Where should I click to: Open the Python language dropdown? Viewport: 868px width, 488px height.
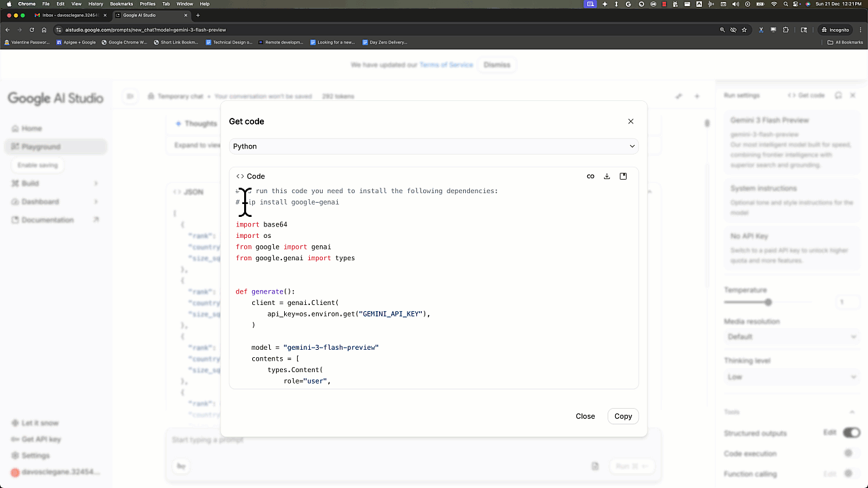[434, 146]
